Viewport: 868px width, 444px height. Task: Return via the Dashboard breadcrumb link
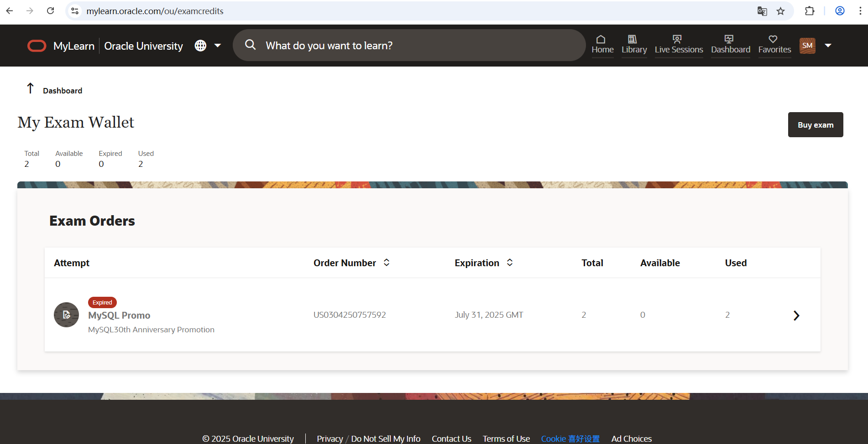tap(63, 91)
